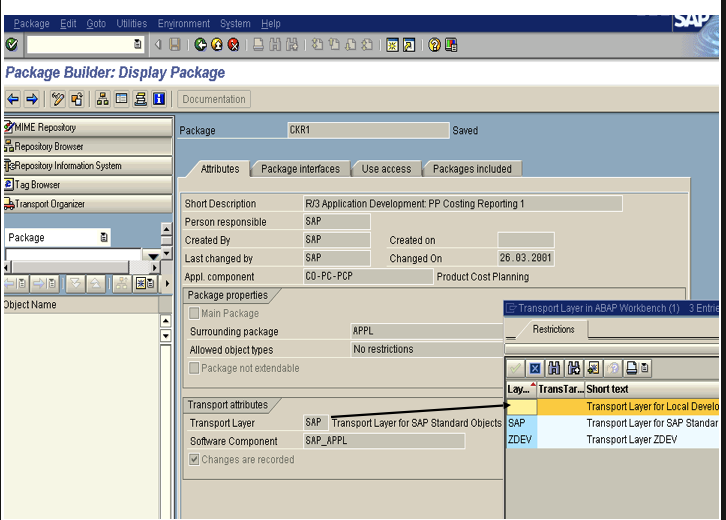Click the red Cancel icon
Image resolution: width=726 pixels, height=520 pixels.
coord(233,45)
